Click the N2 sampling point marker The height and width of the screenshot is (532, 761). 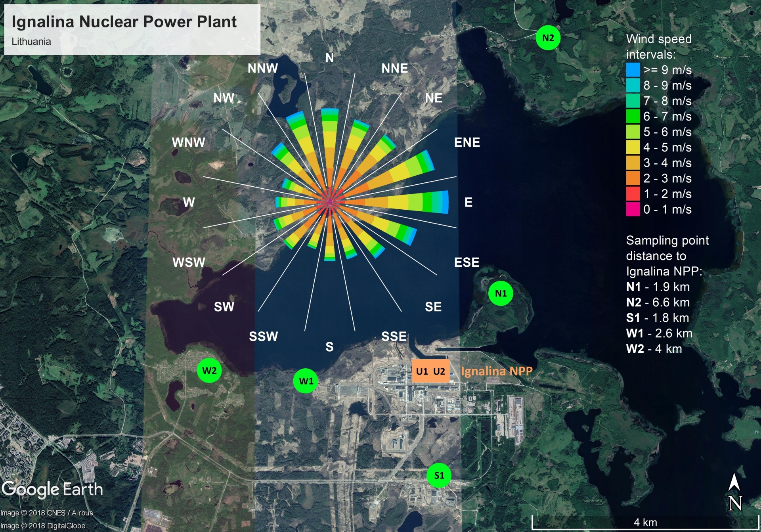click(x=548, y=38)
